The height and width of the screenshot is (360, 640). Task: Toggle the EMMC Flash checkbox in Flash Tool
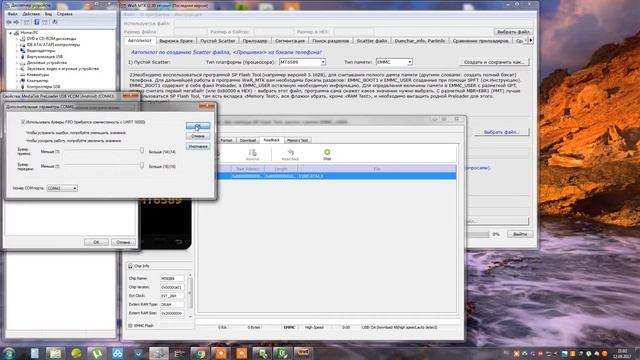(x=130, y=326)
